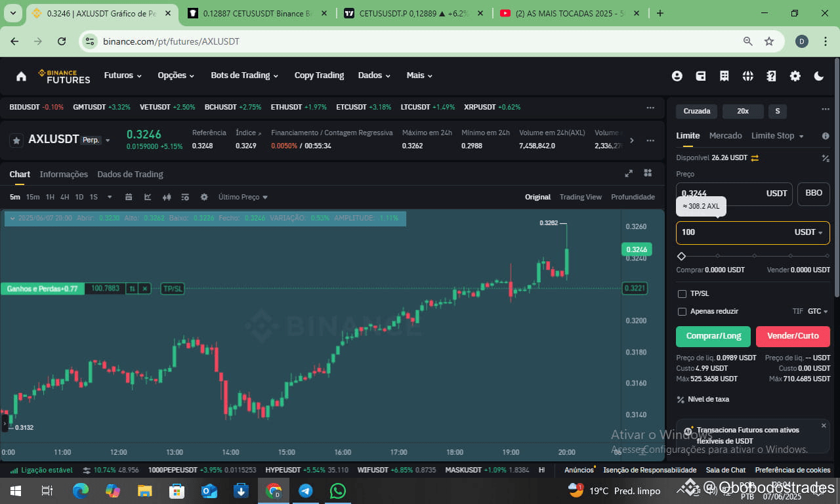This screenshot has height=504, width=840.
Task: Select the 15m chart interval
Action: click(x=33, y=197)
